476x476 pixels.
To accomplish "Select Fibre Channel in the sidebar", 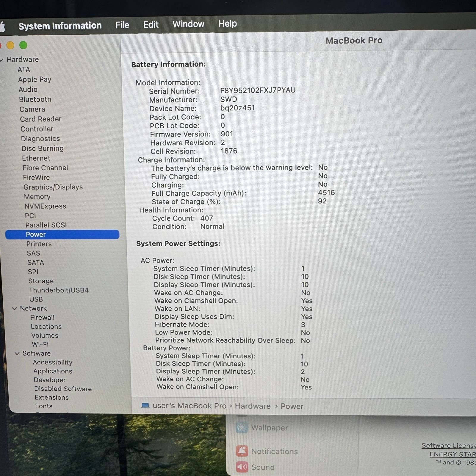I will 45,168.
